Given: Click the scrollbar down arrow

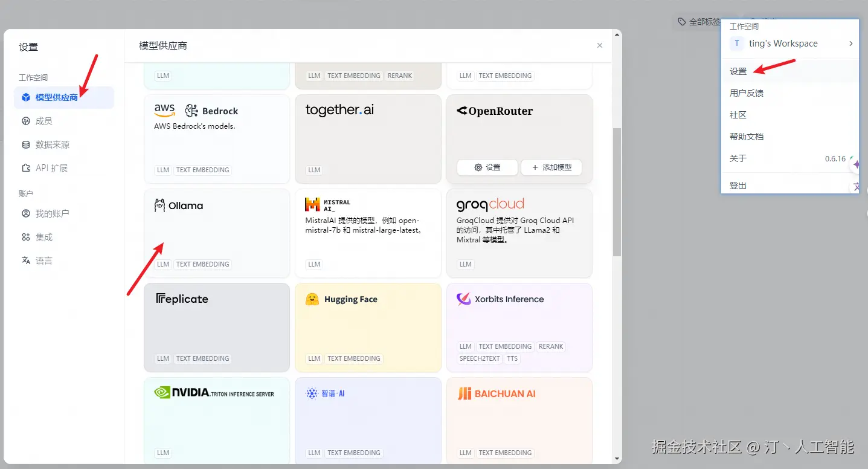Looking at the screenshot, I should (617, 459).
